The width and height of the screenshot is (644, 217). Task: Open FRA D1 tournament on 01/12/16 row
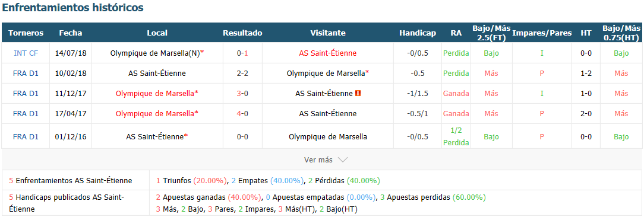pos(26,136)
